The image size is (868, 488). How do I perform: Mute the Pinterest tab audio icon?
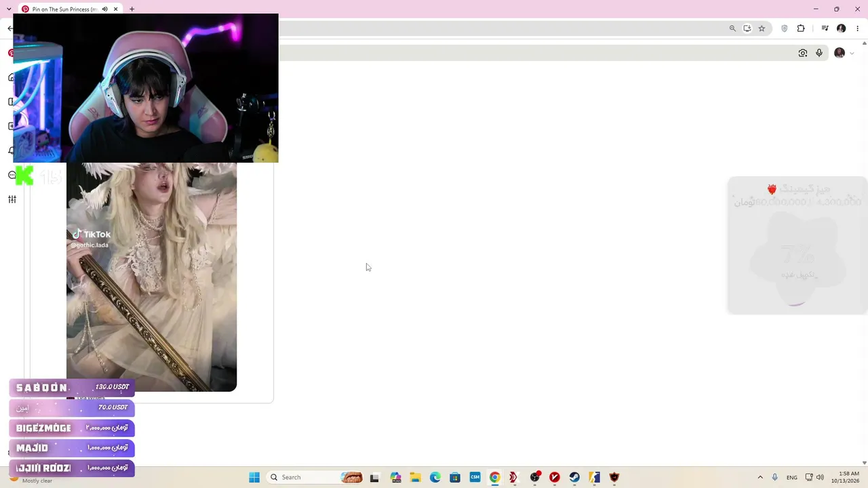[104, 9]
